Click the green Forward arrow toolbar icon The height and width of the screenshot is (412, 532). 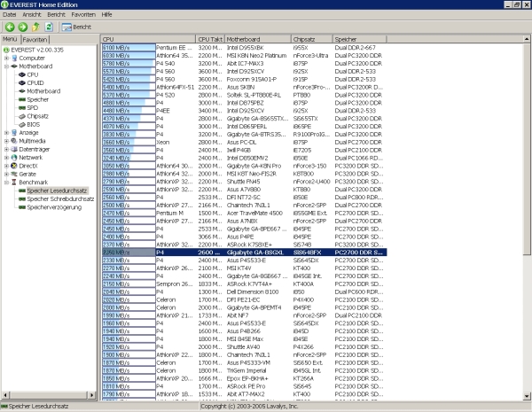[x=23, y=27]
